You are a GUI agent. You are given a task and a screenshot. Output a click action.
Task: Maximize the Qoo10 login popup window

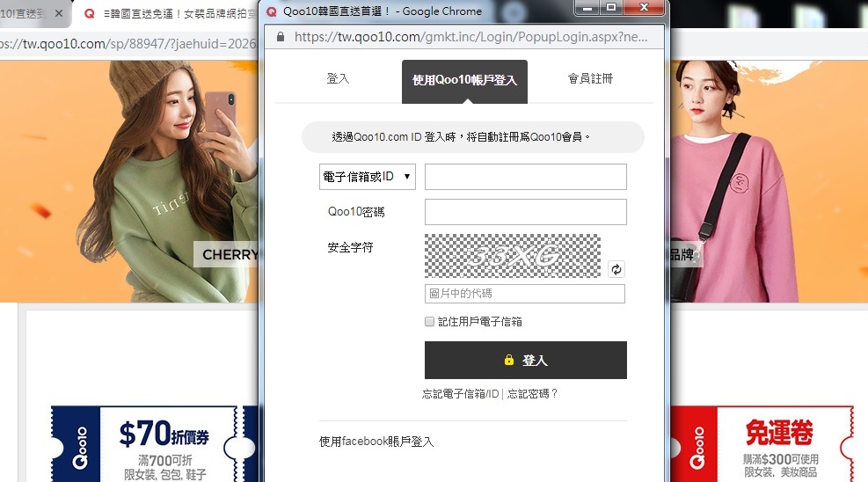click(x=611, y=7)
